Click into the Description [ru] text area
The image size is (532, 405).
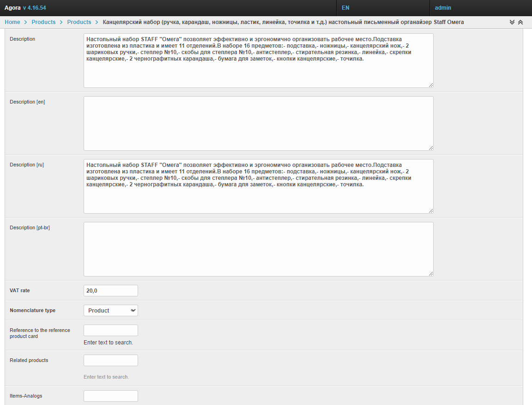point(258,196)
